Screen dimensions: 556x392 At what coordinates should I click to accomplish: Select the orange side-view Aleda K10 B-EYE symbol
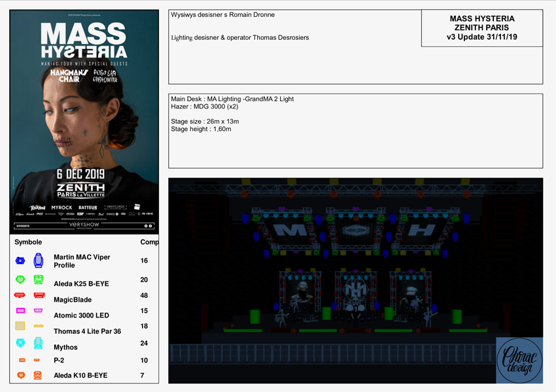pyautogui.click(x=37, y=375)
